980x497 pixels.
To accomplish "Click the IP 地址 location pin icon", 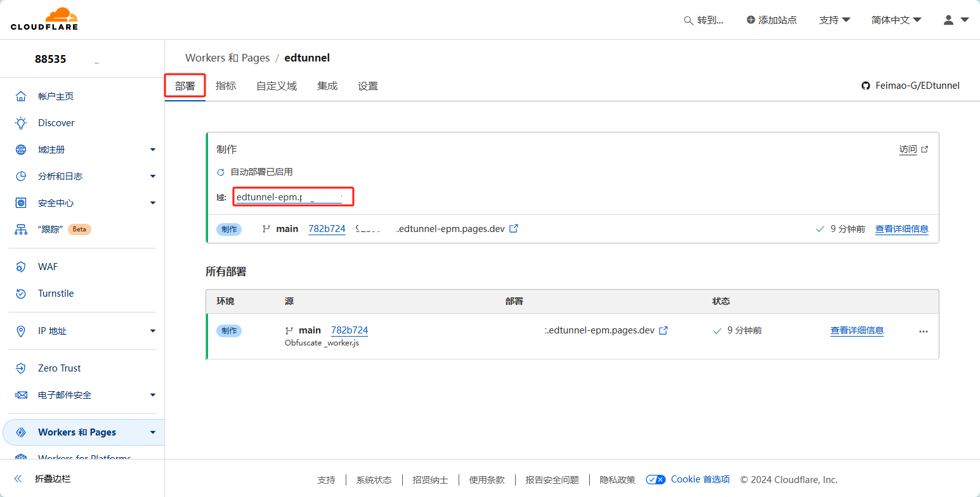I will [21, 331].
